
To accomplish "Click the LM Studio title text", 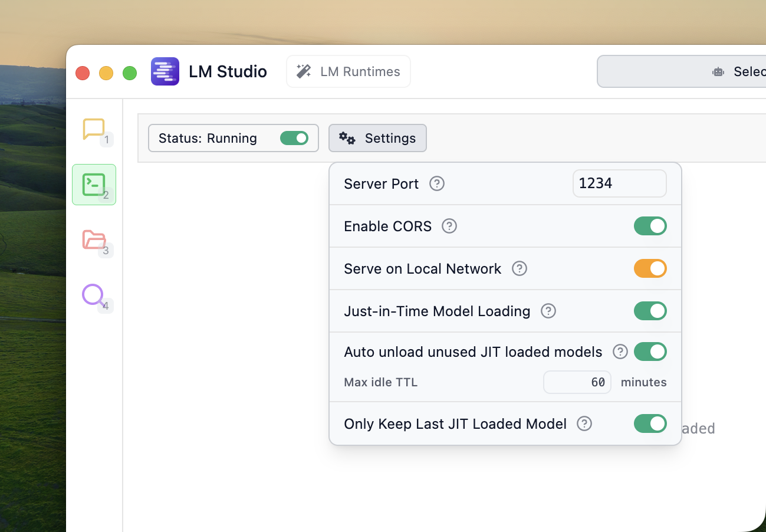I will (x=228, y=71).
